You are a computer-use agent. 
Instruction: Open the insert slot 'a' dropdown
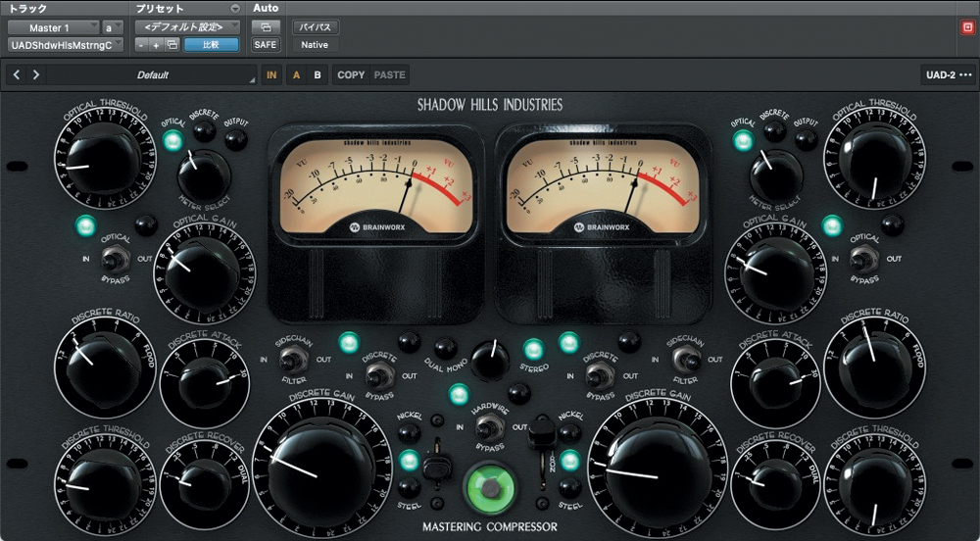point(113,27)
